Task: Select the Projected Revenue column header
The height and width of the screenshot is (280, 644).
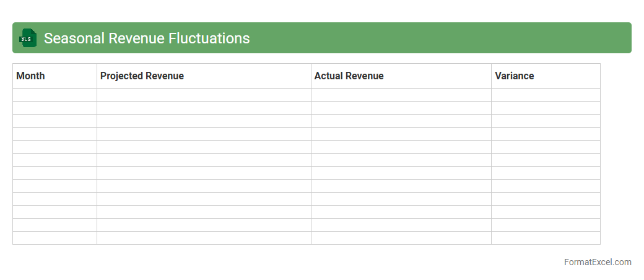Action: [142, 76]
